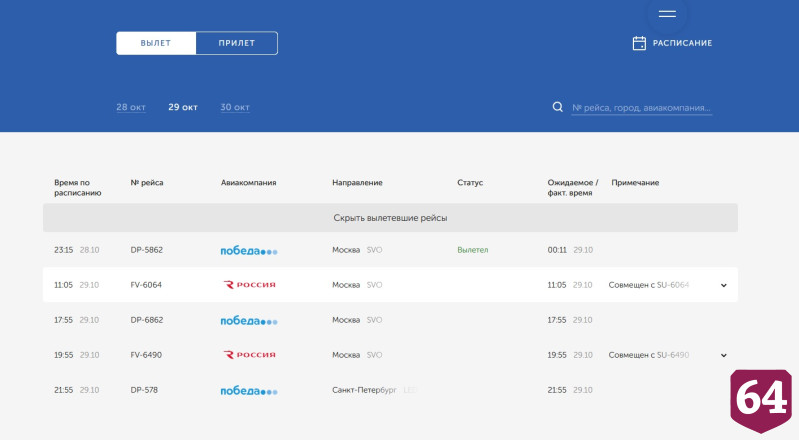This screenshot has height=440, width=799.
Task: Click the Россия logo for flight FV-6490
Action: pyautogui.click(x=250, y=354)
